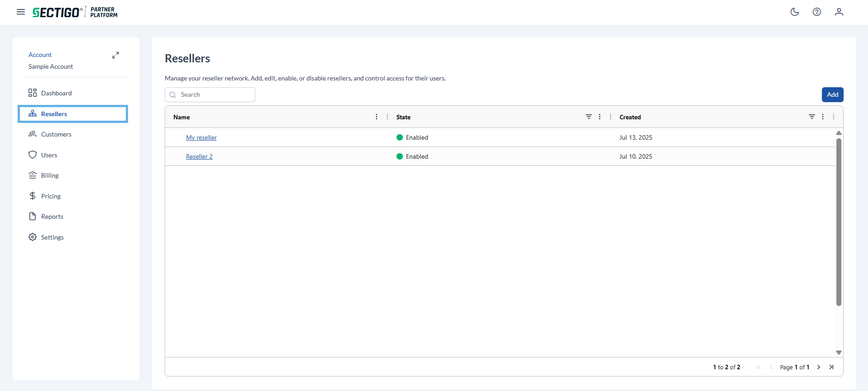Open the hamburger navigation menu
The height and width of the screenshot is (391, 868).
[x=21, y=12]
